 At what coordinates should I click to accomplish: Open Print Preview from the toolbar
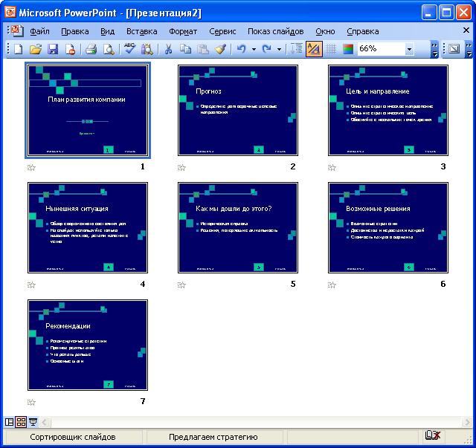(x=109, y=49)
